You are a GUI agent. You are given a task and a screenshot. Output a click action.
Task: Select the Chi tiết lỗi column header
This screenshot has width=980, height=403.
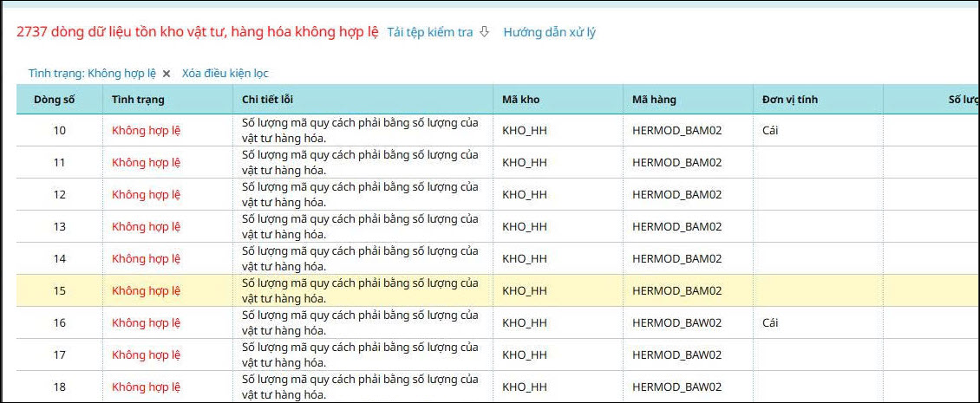point(268,100)
